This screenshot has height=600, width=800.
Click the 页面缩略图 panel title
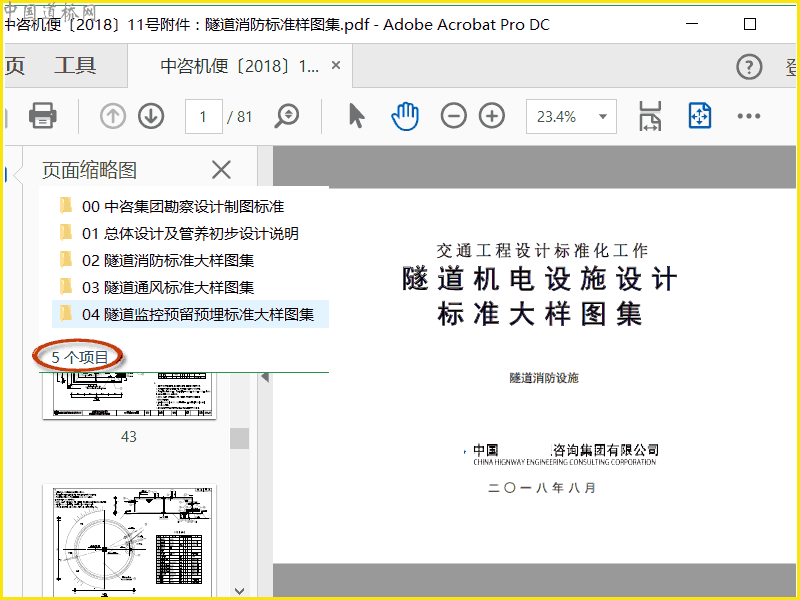click(x=89, y=170)
